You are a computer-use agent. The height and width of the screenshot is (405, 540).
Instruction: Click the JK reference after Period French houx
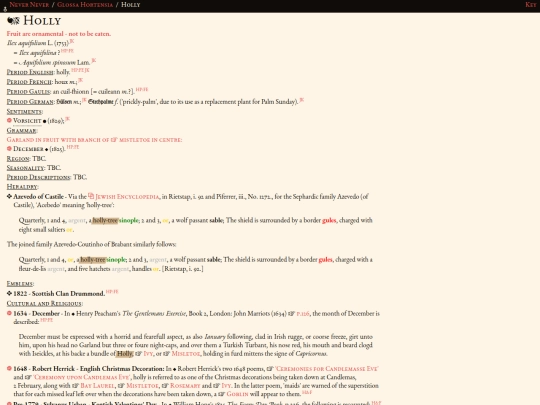81,80
